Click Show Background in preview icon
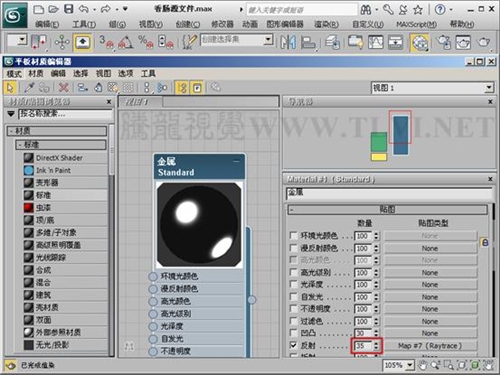Image resolution: width=500 pixels, height=375 pixels. (128, 88)
